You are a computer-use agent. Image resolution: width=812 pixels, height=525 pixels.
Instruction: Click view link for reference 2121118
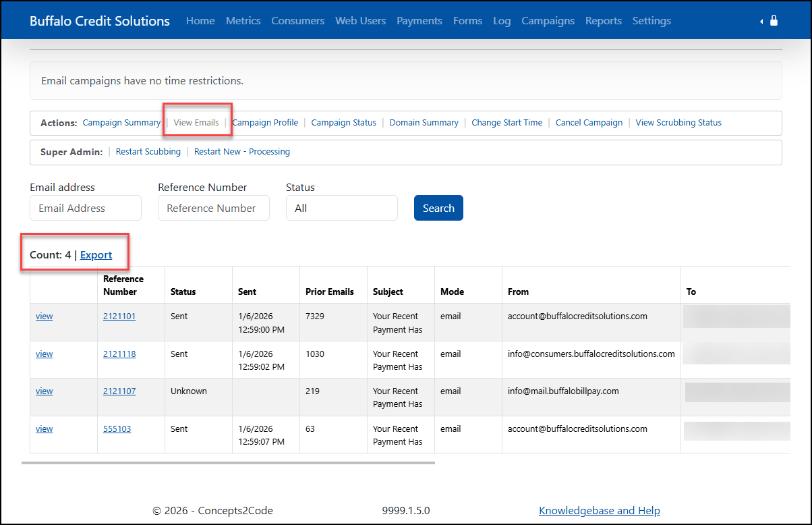[x=45, y=354]
